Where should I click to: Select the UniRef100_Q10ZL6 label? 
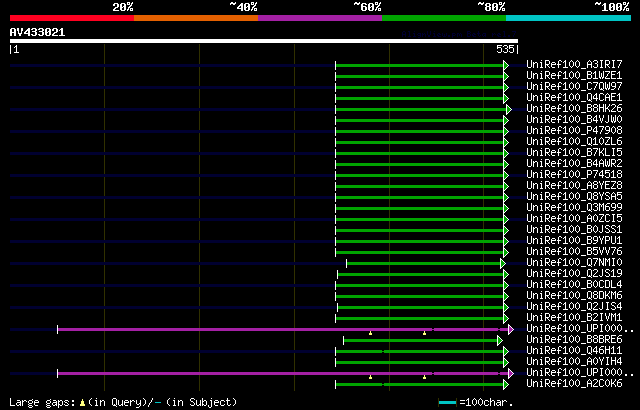(574, 142)
